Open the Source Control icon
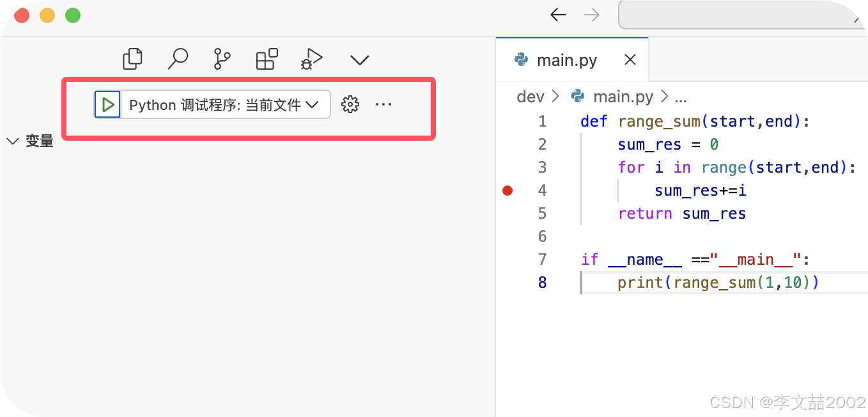 tap(221, 58)
